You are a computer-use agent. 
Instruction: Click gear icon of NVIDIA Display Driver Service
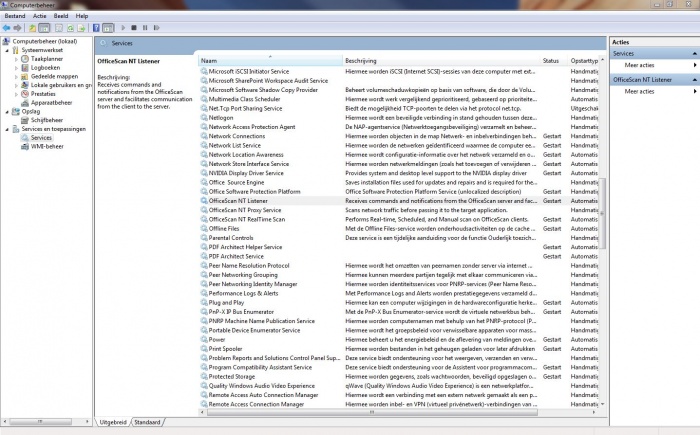point(204,173)
